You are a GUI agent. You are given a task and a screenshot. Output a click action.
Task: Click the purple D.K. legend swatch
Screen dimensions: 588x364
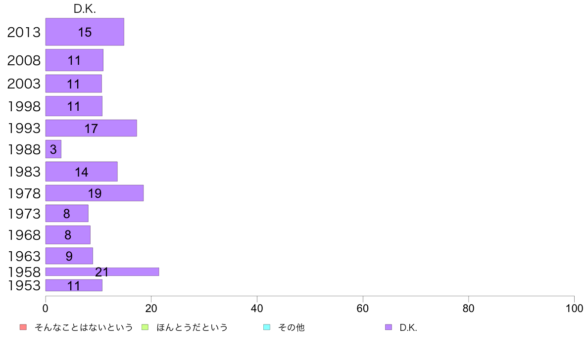pos(389,327)
